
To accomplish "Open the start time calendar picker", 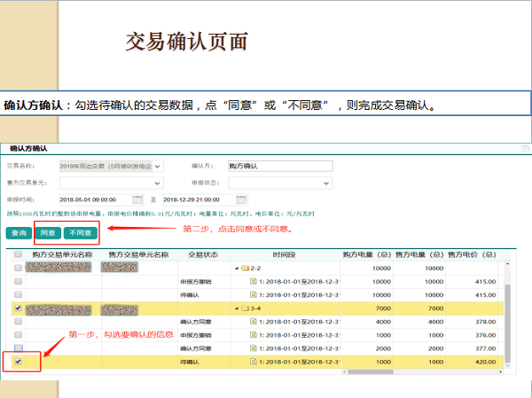I will click(x=137, y=199).
